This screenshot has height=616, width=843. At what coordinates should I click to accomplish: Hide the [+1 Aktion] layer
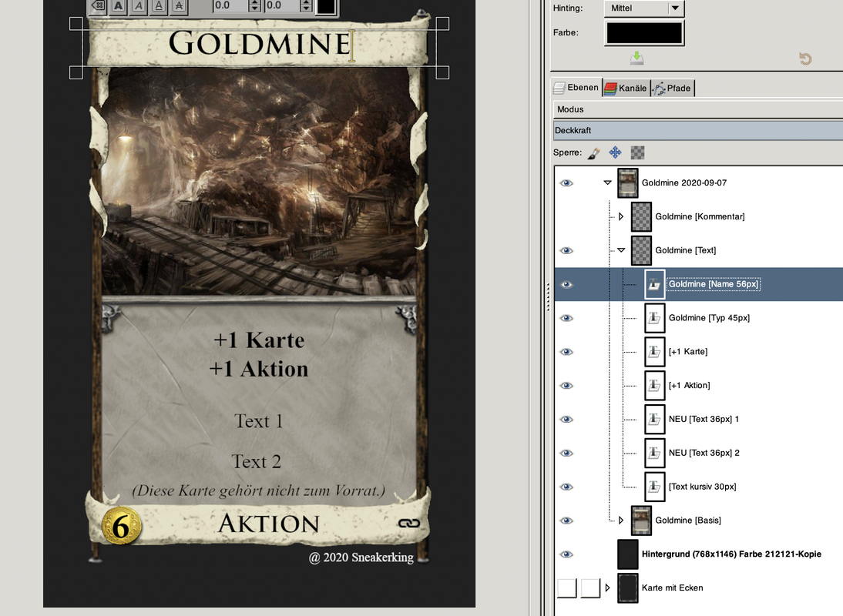tap(566, 386)
